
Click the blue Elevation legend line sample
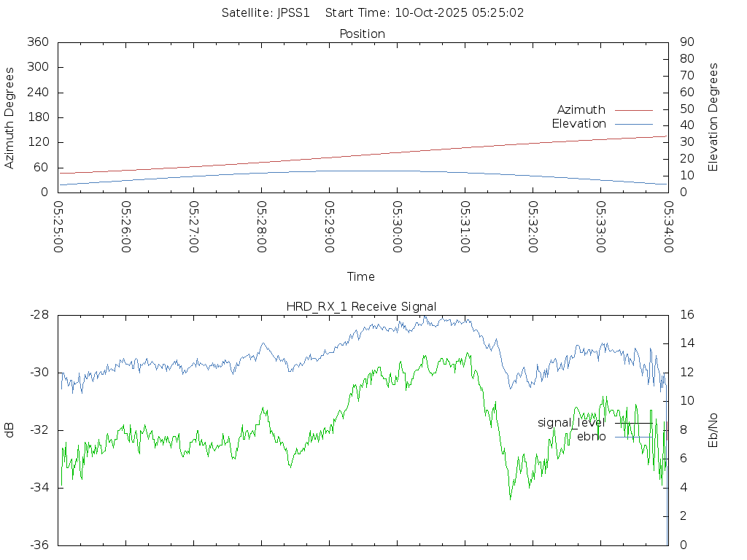(633, 124)
